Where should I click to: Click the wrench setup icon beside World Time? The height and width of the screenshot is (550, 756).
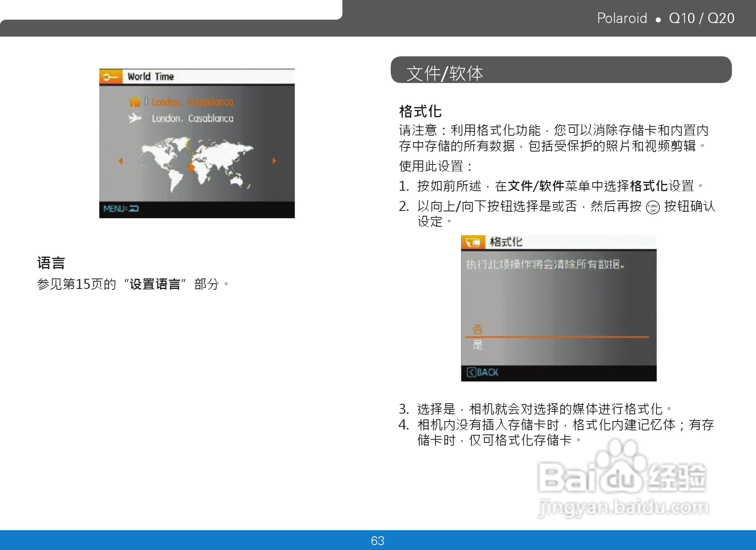pos(111,77)
